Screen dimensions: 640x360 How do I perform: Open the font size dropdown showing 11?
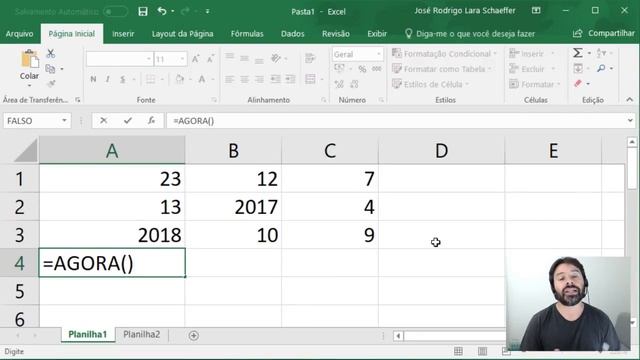click(182, 59)
